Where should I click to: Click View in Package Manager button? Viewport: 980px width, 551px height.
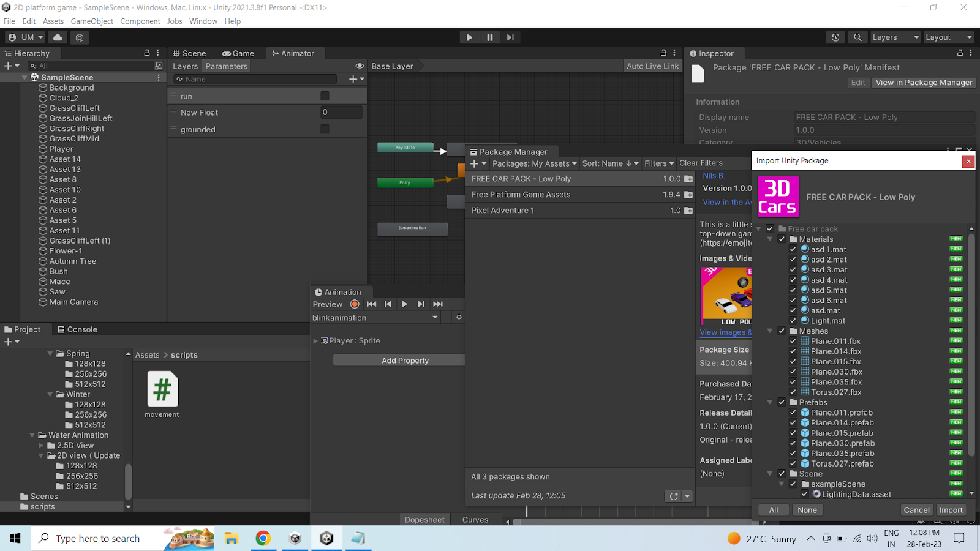coord(924,83)
